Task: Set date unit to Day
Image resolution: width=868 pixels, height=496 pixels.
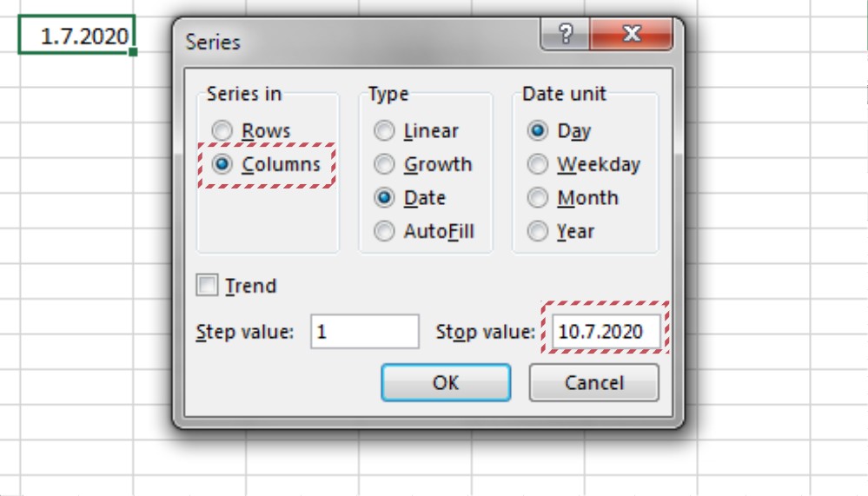Action: click(539, 131)
